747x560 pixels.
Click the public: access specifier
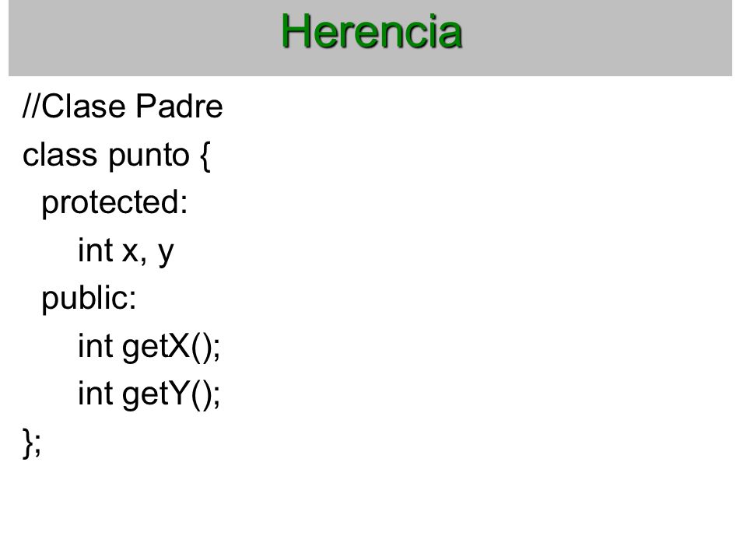tap(89, 299)
